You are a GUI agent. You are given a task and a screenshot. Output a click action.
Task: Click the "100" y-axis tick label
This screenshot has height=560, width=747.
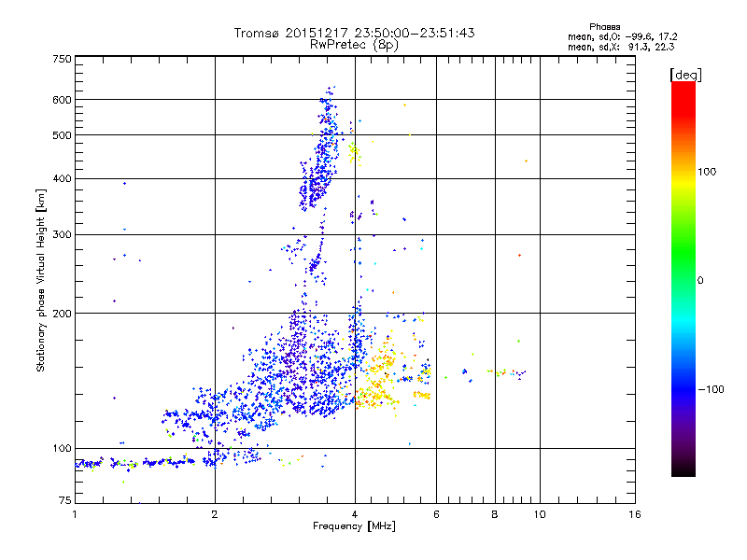pyautogui.click(x=62, y=449)
